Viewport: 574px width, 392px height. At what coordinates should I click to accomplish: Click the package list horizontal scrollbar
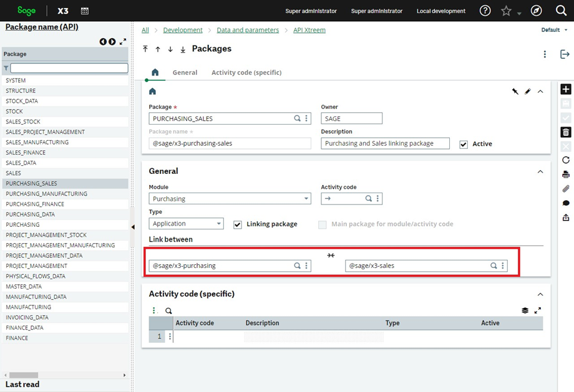pyautogui.click(x=24, y=375)
